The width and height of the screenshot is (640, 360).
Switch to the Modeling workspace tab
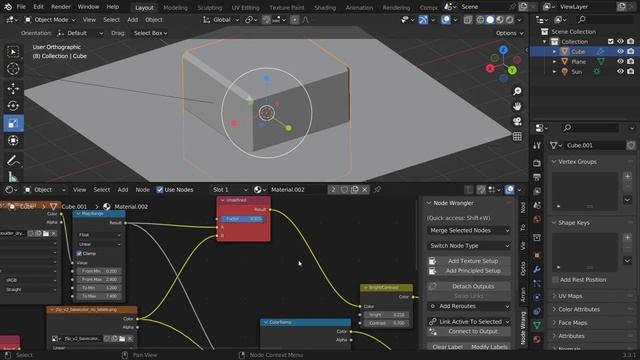176,7
